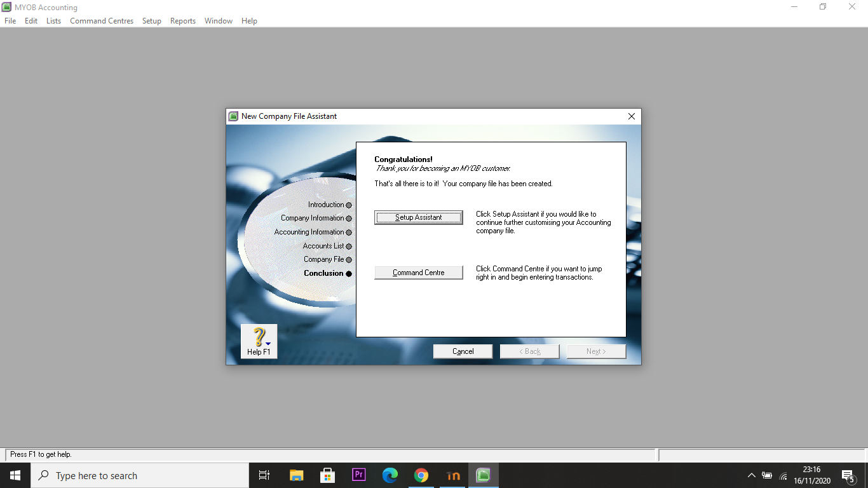The height and width of the screenshot is (488, 868).
Task: Open Microsoft Store from the taskbar
Action: pos(327,475)
